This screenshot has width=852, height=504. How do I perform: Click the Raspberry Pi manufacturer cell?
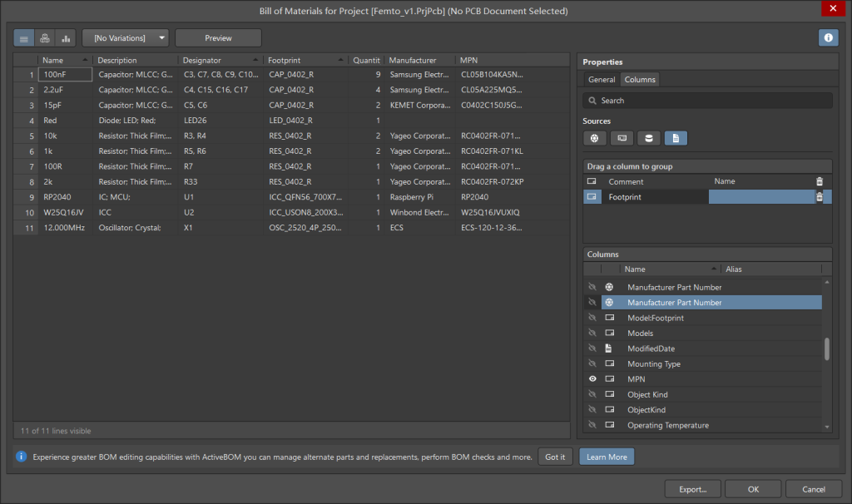419,197
